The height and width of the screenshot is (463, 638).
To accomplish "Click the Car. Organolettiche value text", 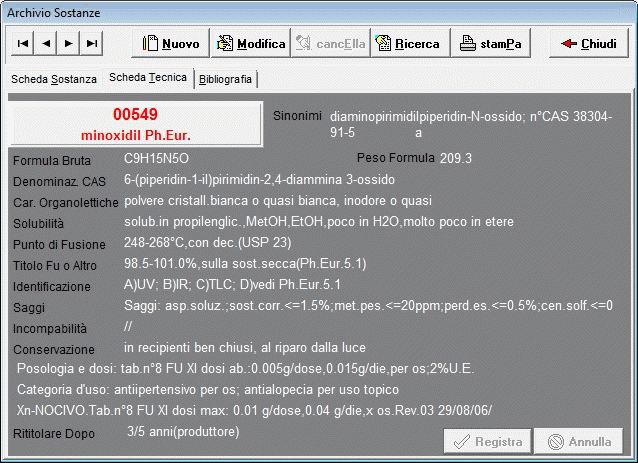I will click(x=278, y=201).
